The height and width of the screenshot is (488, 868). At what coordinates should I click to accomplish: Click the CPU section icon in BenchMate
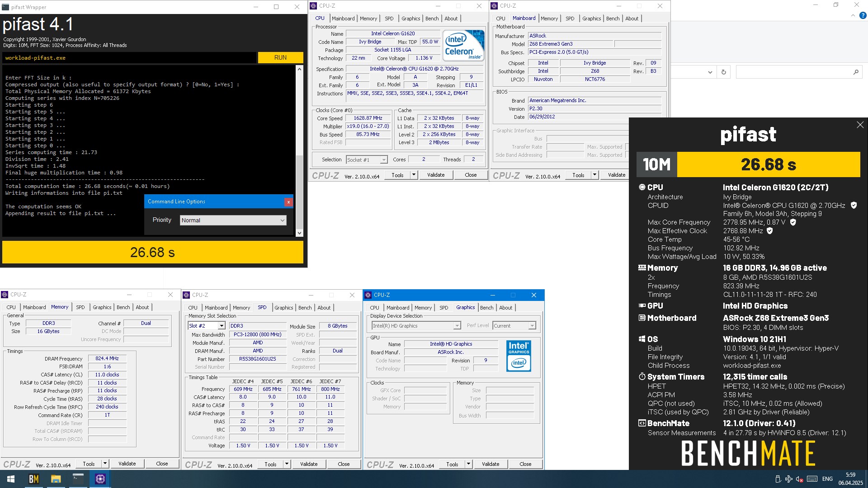click(x=642, y=187)
